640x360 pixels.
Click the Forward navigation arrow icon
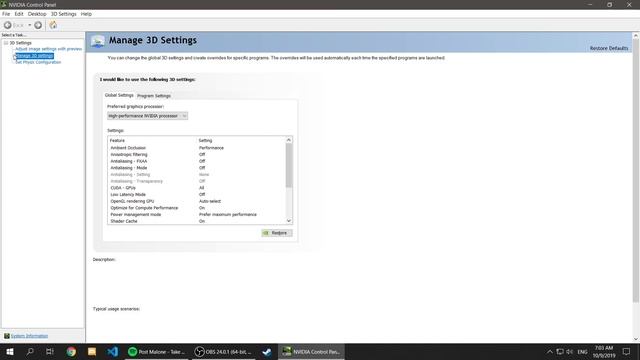click(x=38, y=25)
